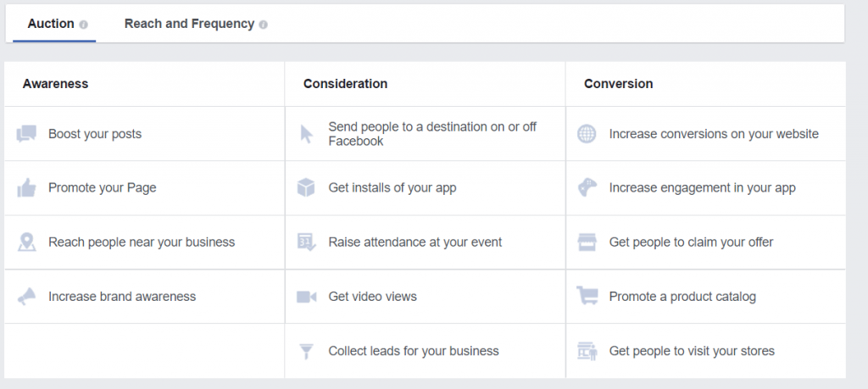Choose Increase conversions on your website
The width and height of the screenshot is (868, 389).
(706, 134)
